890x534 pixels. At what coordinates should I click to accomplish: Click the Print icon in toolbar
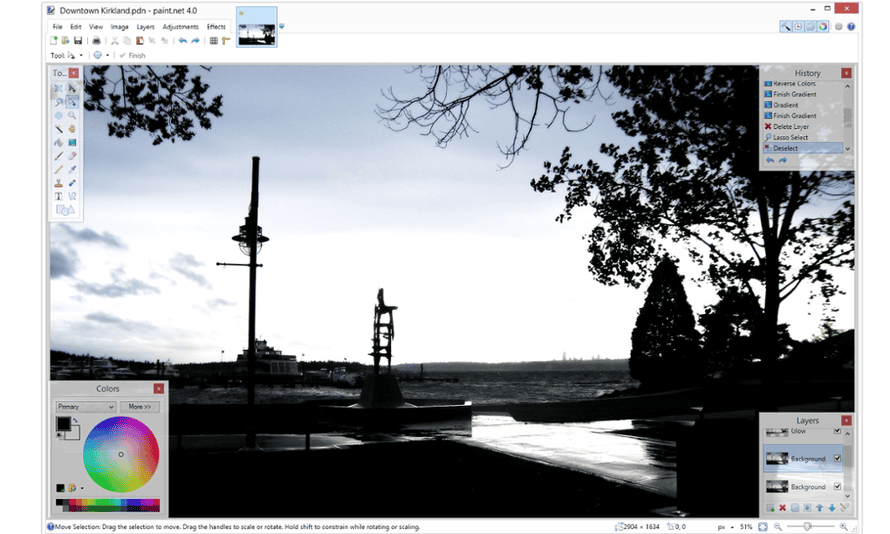[x=96, y=41]
